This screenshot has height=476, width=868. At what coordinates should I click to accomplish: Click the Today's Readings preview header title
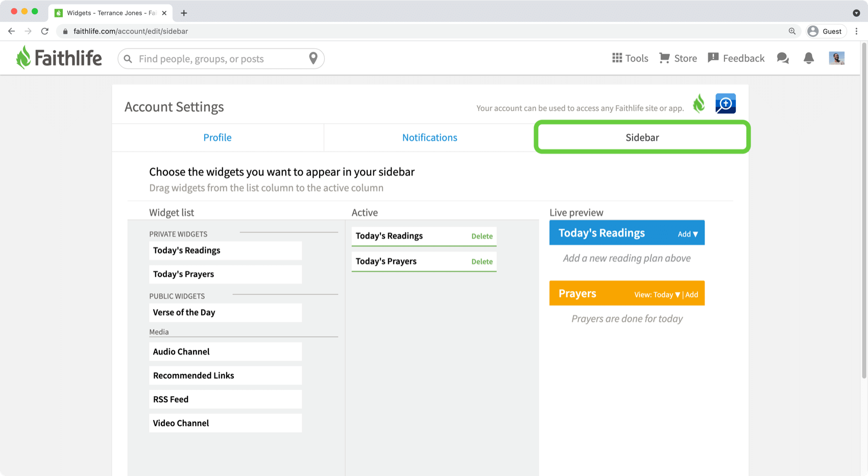coord(601,233)
